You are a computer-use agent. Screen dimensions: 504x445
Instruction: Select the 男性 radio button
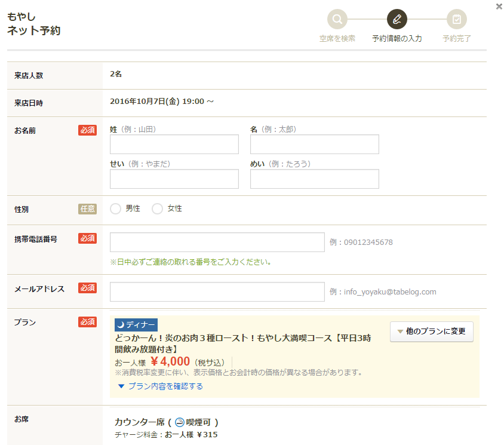coord(116,208)
